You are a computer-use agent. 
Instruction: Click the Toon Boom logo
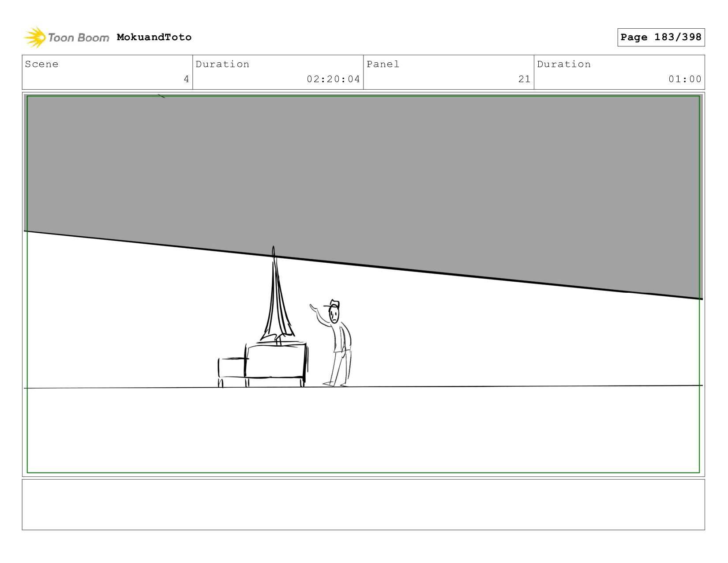coord(66,38)
